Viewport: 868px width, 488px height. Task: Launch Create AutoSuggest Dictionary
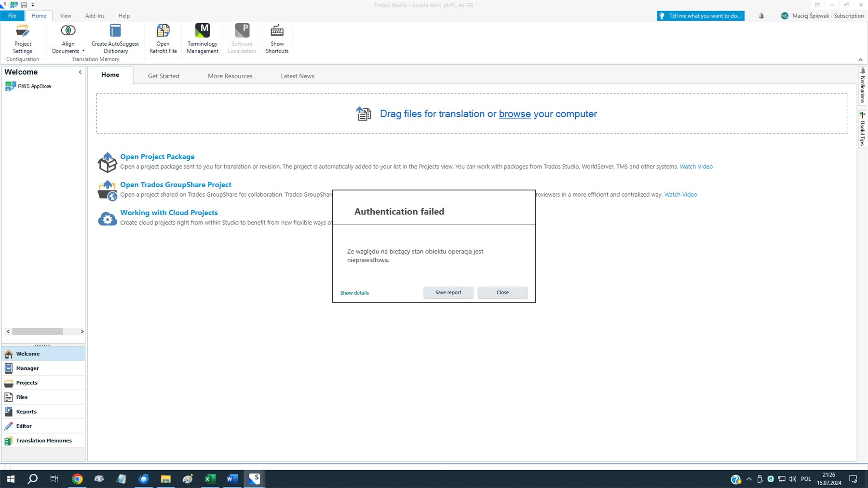click(x=115, y=39)
